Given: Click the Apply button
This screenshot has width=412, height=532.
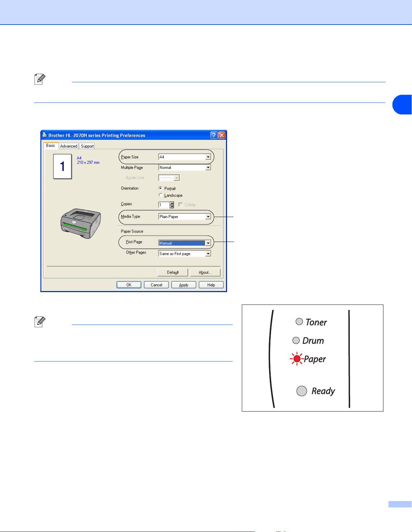Looking at the screenshot, I should 184,285.
